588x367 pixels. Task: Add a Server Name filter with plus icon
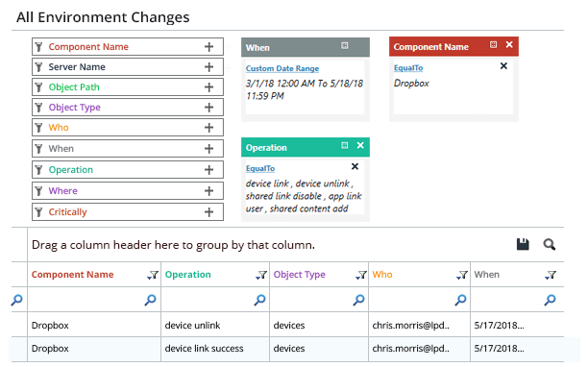coord(208,67)
